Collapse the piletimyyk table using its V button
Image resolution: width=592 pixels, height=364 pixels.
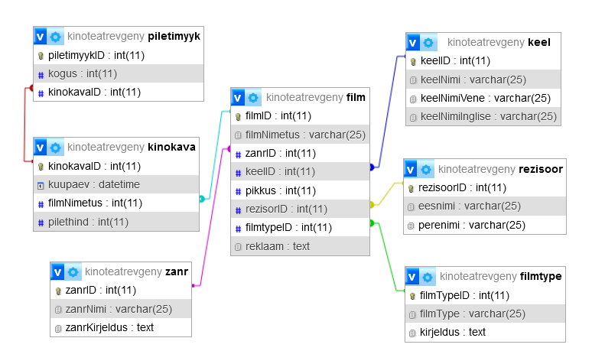pyautogui.click(x=41, y=37)
